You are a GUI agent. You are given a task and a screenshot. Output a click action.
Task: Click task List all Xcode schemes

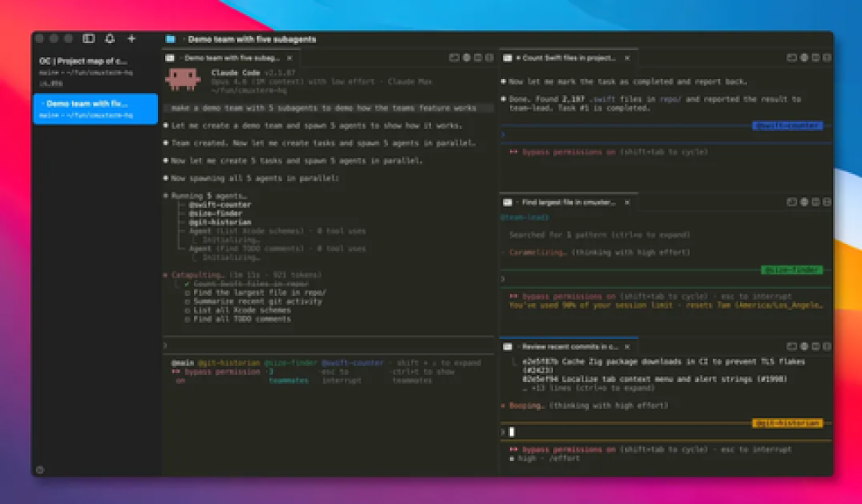[242, 310]
